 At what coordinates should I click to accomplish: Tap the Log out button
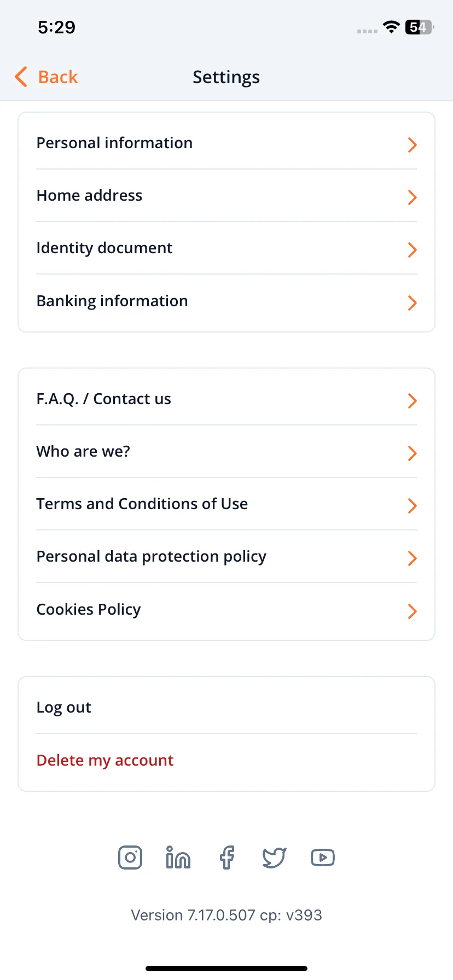[x=226, y=708]
